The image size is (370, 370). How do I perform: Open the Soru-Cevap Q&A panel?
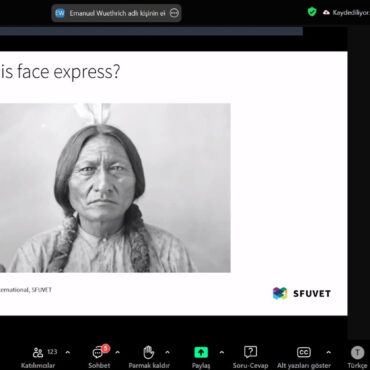pyautogui.click(x=250, y=358)
